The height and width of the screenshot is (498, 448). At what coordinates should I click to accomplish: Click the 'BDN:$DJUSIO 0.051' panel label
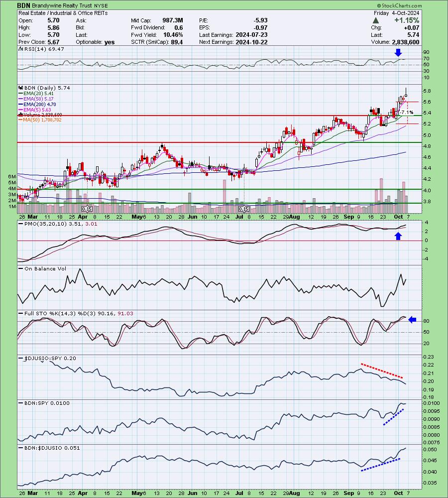52,448
